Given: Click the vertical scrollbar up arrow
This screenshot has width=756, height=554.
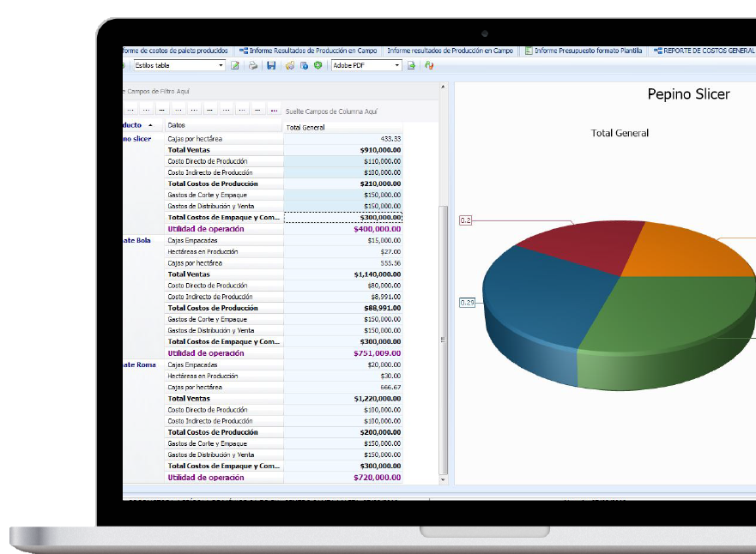Looking at the screenshot, I should pyautogui.click(x=444, y=87).
